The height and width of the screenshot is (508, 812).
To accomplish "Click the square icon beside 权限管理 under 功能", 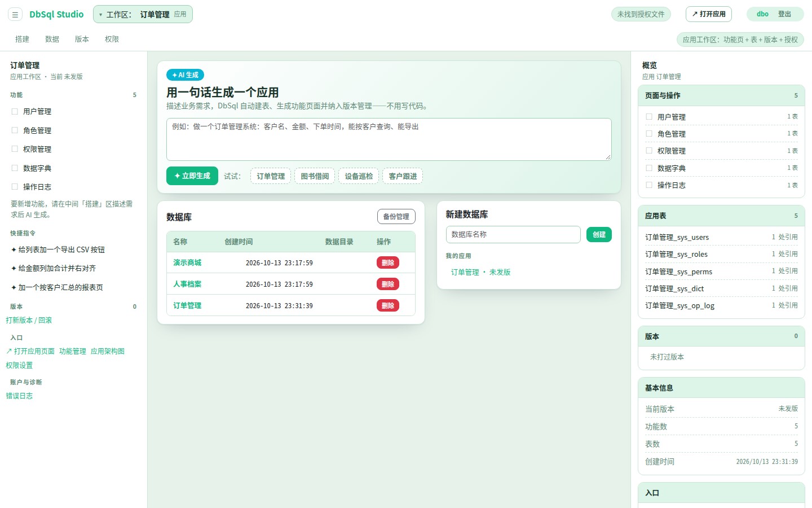I will pos(15,149).
